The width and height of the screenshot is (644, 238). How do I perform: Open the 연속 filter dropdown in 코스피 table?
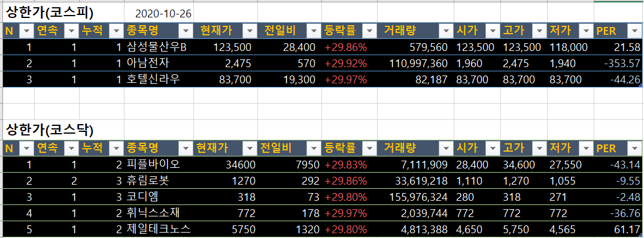click(72, 31)
